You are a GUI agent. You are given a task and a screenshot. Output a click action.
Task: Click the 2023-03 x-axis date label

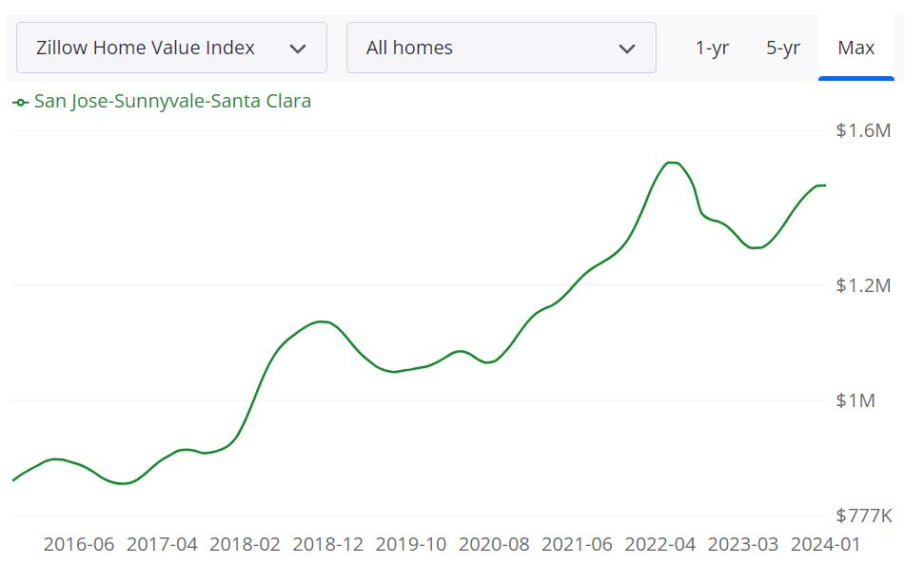(743, 544)
